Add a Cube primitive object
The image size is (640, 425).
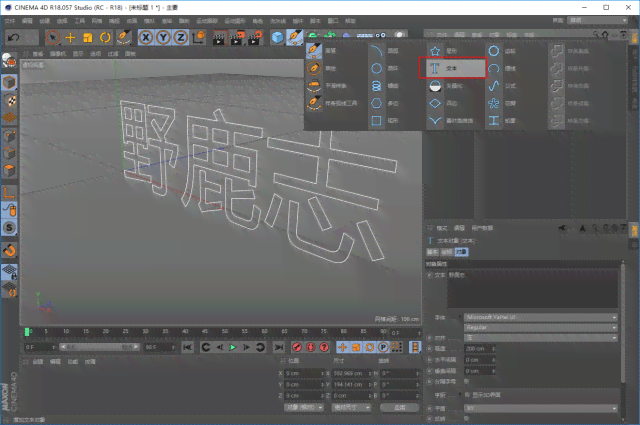pyautogui.click(x=278, y=38)
